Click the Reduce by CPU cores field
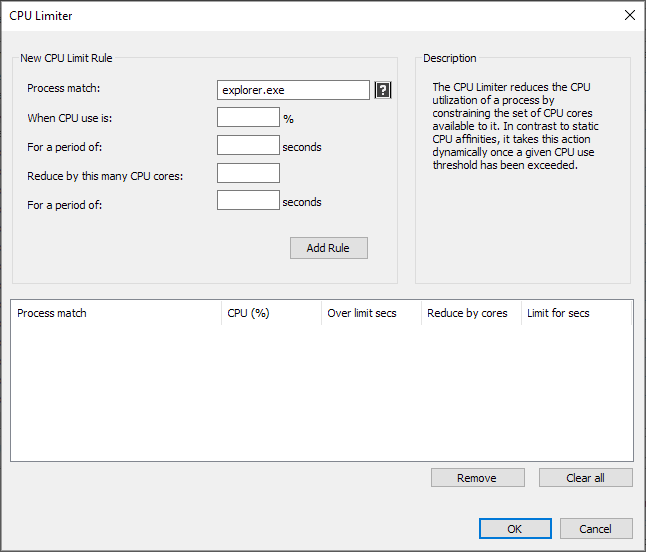Viewport: 646px width, 552px height. click(248, 173)
